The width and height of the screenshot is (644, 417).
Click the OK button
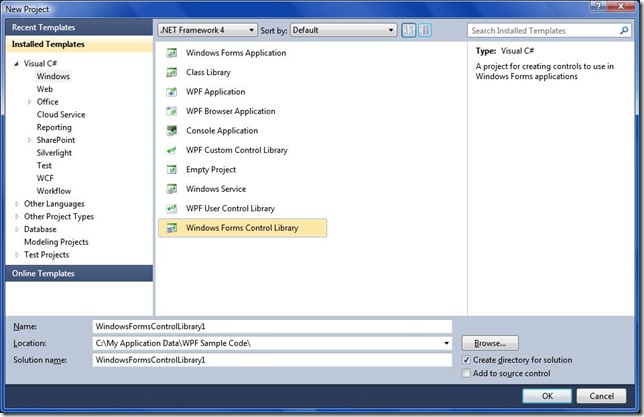(547, 396)
